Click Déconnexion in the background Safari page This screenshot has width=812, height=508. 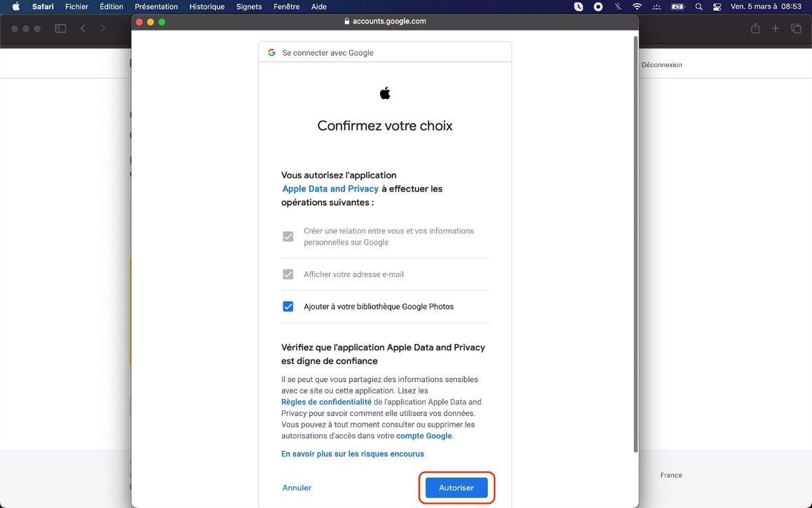[x=662, y=65]
